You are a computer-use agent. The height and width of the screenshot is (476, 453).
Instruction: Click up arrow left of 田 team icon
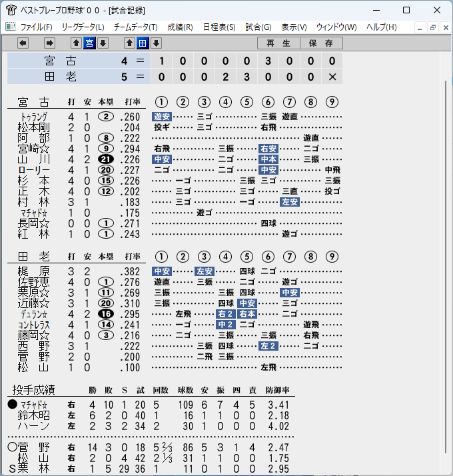[x=129, y=43]
